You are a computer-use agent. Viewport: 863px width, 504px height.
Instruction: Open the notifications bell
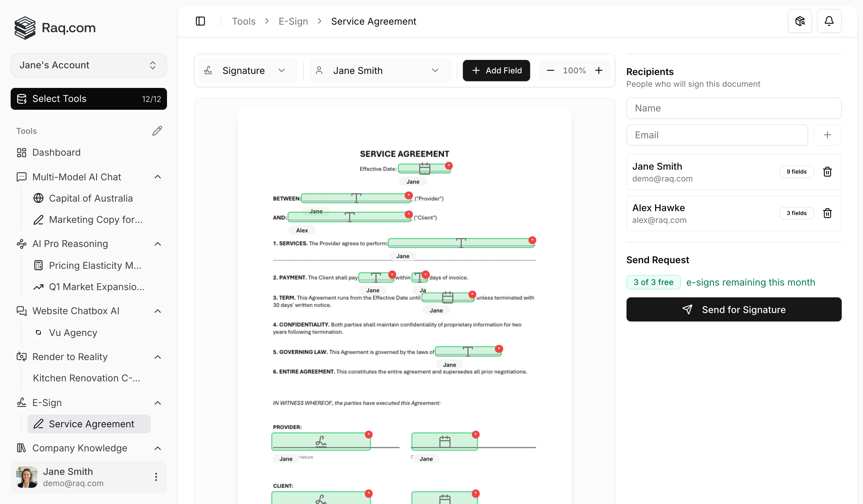pyautogui.click(x=829, y=21)
